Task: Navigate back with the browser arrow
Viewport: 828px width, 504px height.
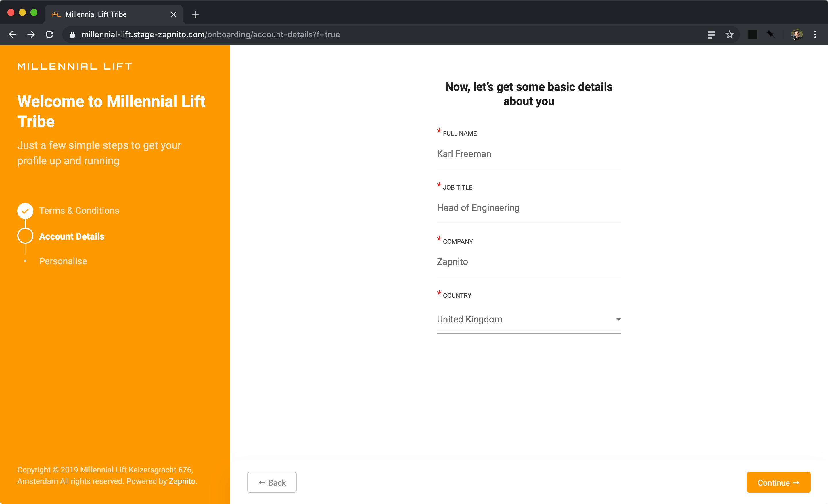Action: pyautogui.click(x=12, y=34)
